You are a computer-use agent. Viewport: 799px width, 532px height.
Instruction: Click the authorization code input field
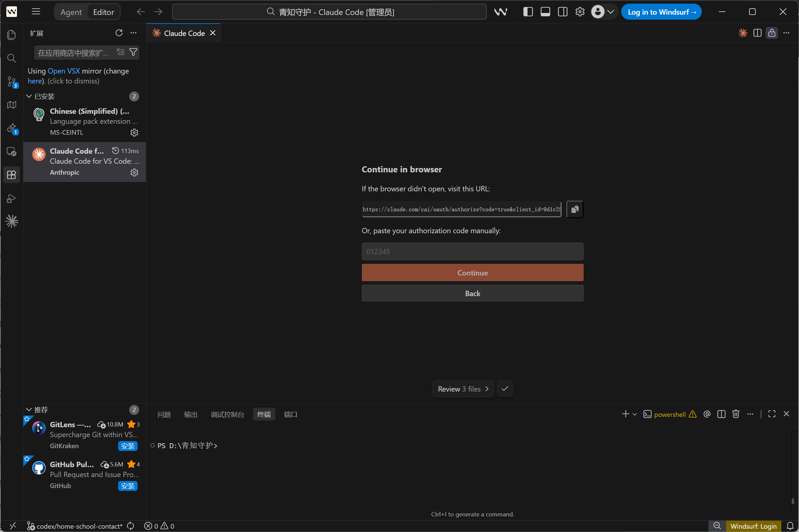point(472,252)
